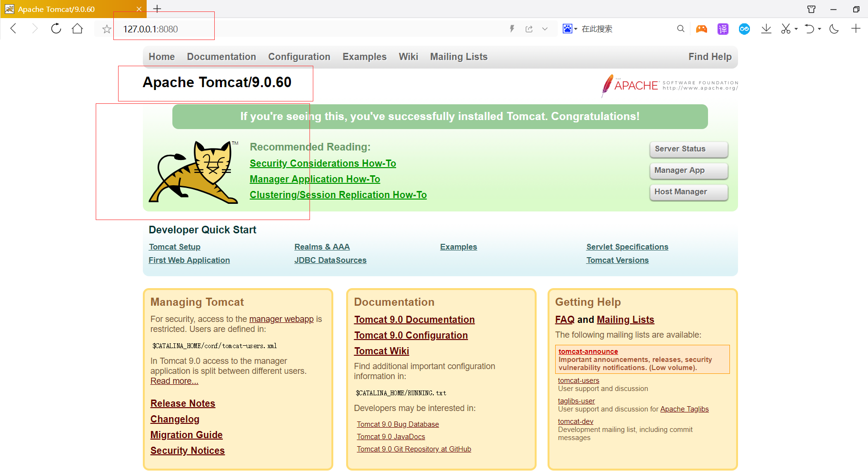Expand the address bar dropdown chevron
The width and height of the screenshot is (868, 471).
pos(545,29)
